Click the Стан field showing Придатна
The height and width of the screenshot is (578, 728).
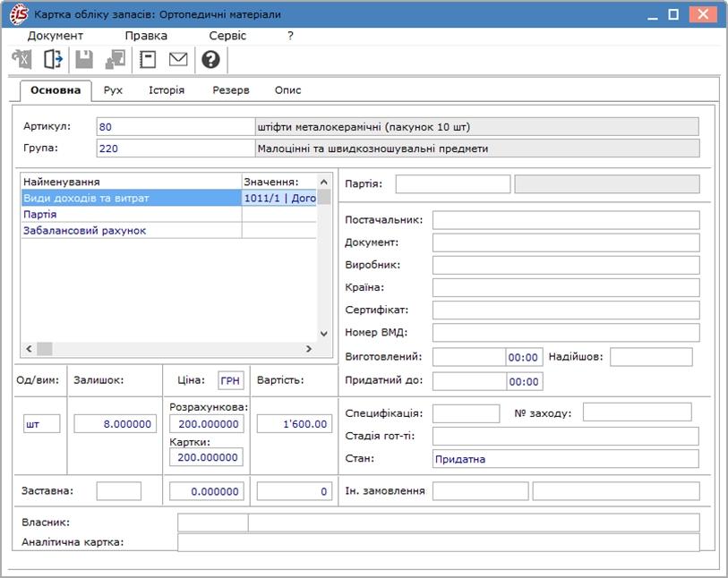[x=566, y=459]
